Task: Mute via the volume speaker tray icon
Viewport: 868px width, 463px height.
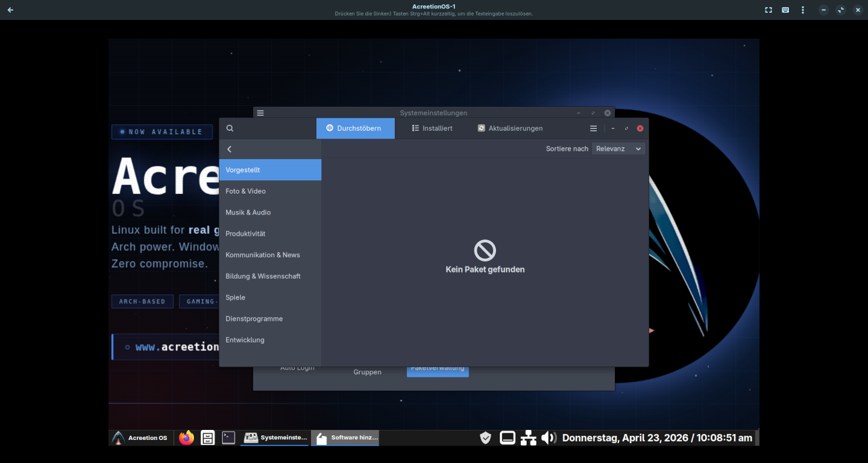Action: (549, 438)
